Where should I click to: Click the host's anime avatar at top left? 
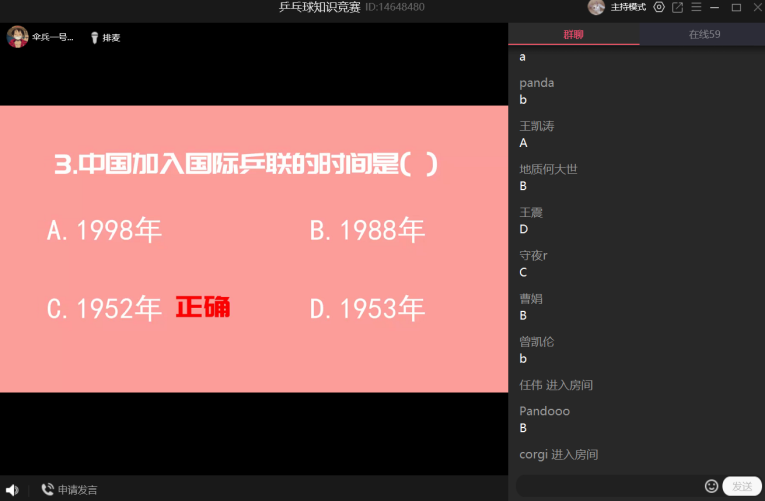pos(17,37)
